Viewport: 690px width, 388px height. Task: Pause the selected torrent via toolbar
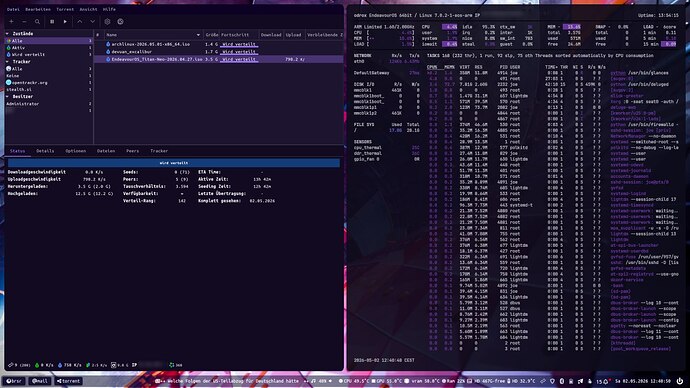click(52, 22)
